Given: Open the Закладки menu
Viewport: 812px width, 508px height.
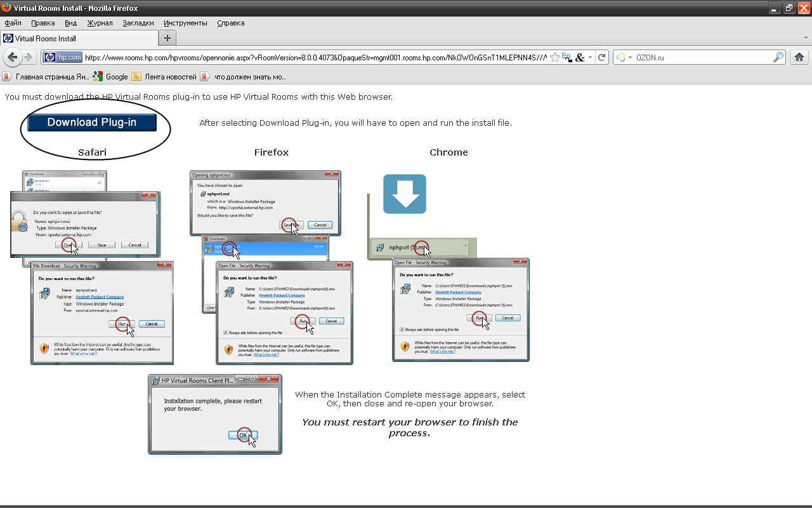Looking at the screenshot, I should pyautogui.click(x=138, y=23).
